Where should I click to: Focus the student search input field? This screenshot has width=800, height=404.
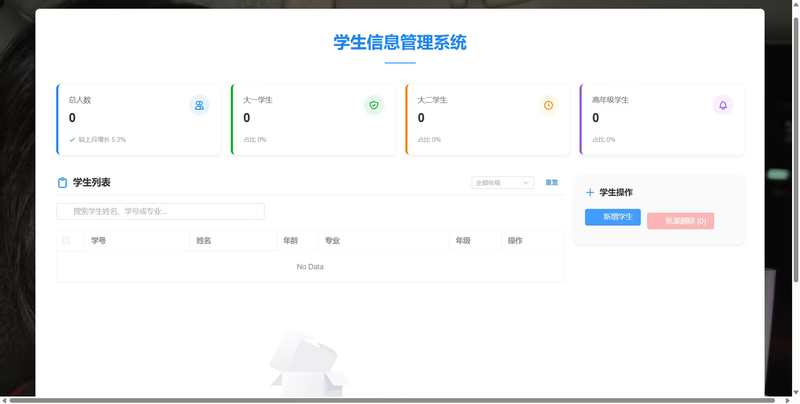point(161,211)
